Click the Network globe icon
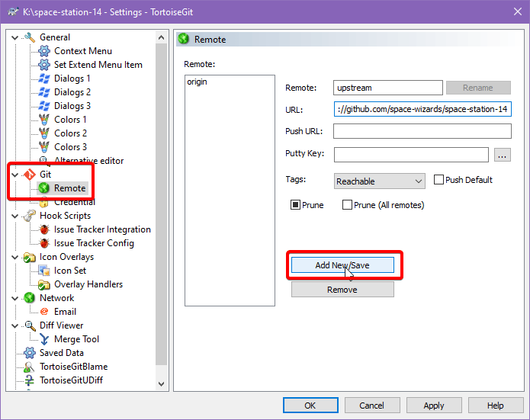This screenshot has height=420, width=530. 30,298
